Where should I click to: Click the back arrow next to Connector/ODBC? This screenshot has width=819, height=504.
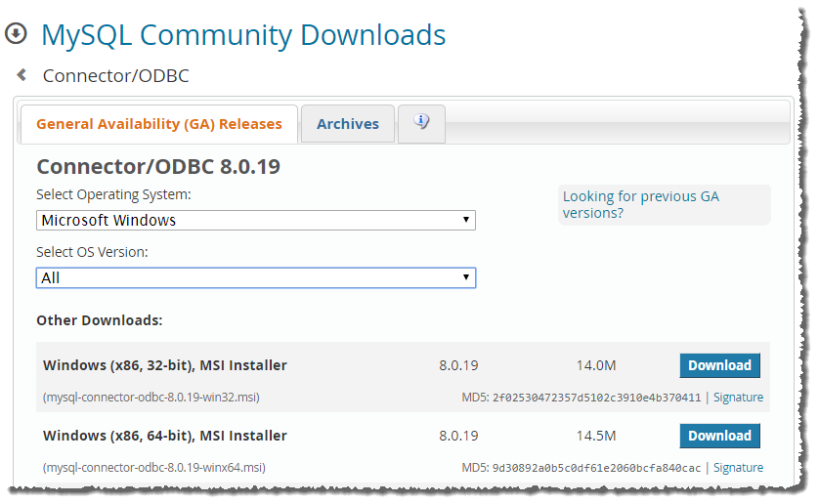coord(22,75)
